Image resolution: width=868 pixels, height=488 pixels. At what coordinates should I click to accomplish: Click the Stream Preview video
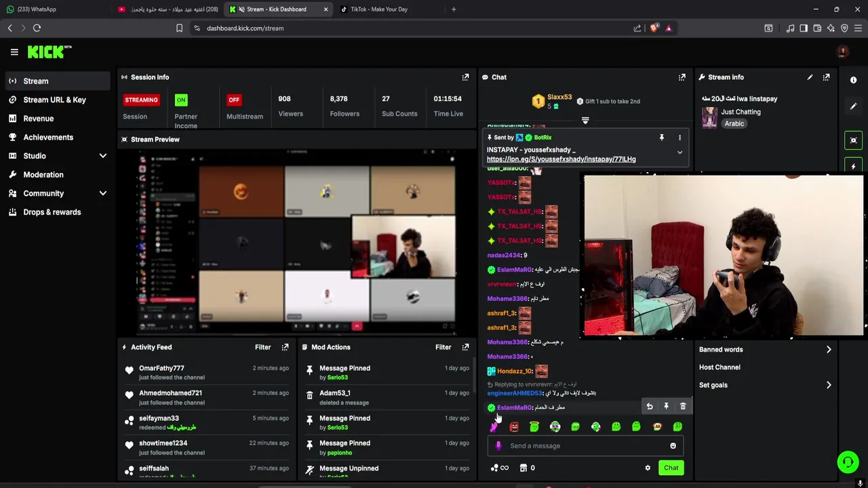click(x=296, y=241)
